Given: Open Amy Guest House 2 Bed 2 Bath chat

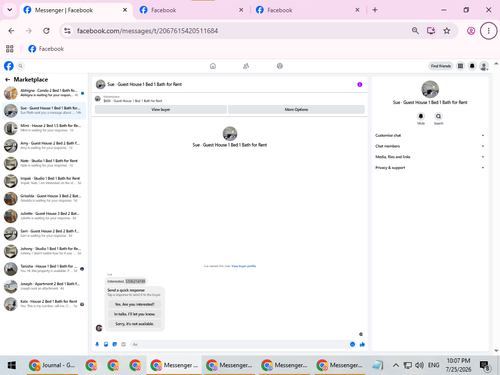Looking at the screenshot, I should coord(44,146).
